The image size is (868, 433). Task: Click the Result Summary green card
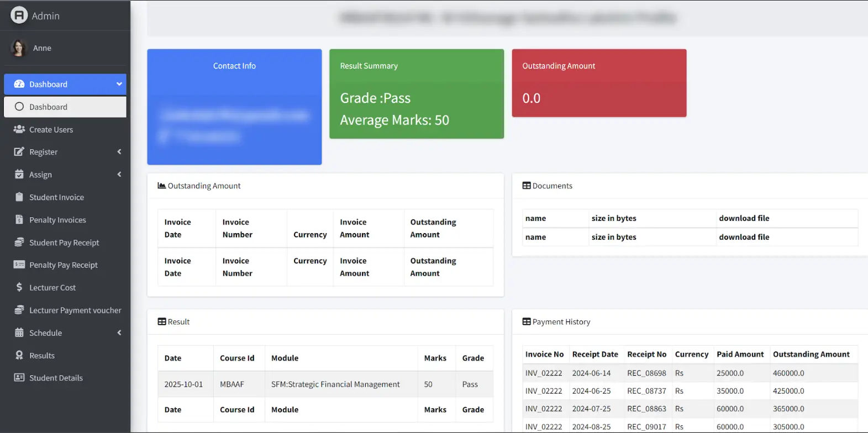click(416, 94)
